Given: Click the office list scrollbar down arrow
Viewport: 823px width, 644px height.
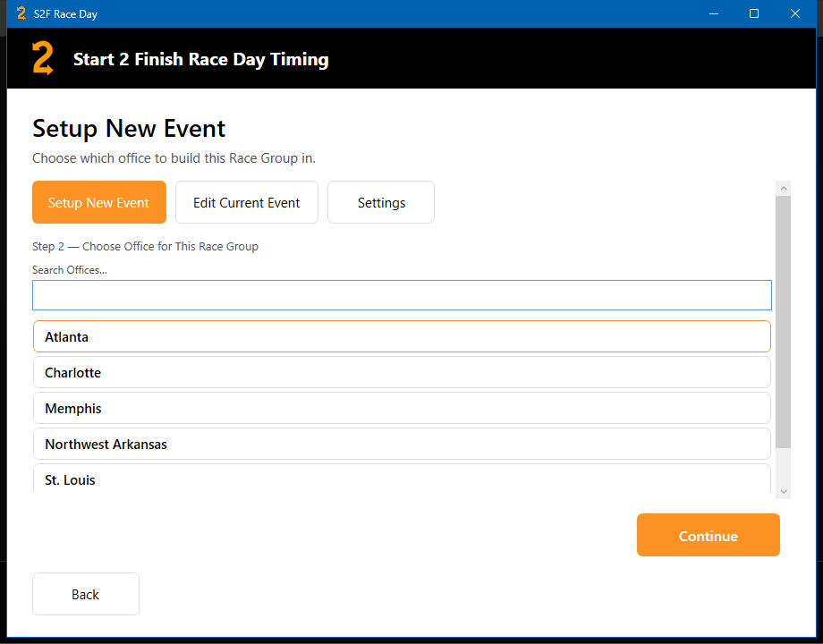Looking at the screenshot, I should 784,491.
